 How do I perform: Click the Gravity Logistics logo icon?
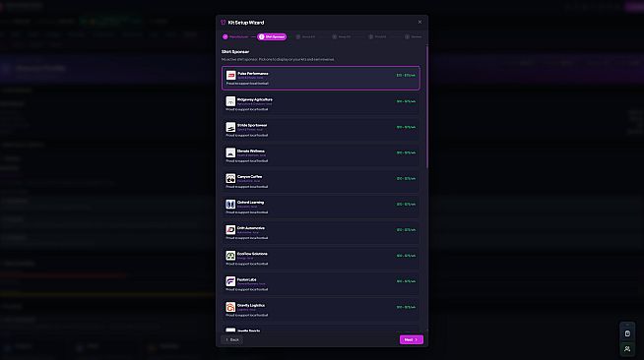click(230, 307)
